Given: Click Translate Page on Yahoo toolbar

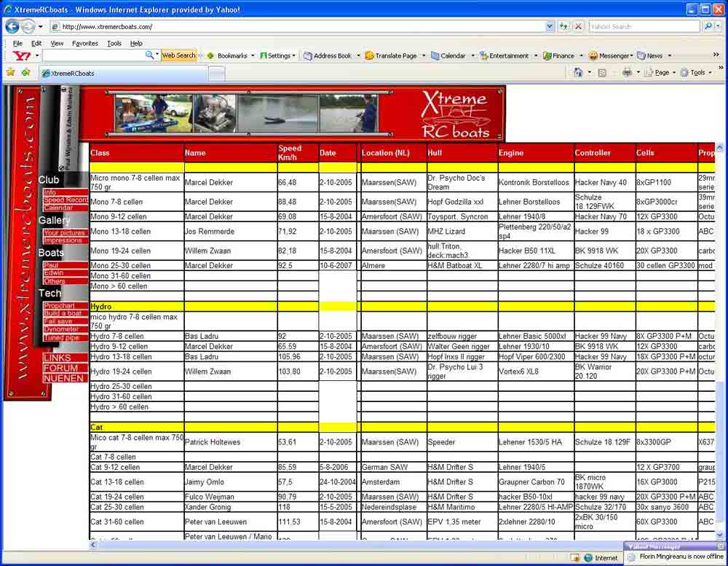Looking at the screenshot, I should (x=391, y=56).
